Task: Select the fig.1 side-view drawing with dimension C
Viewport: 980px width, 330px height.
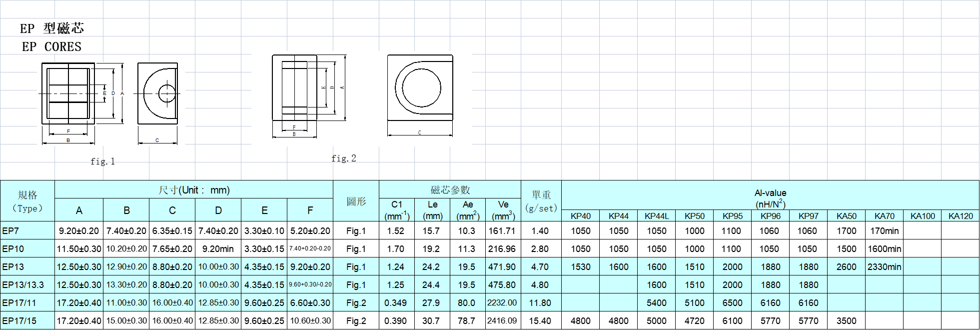Action: (x=158, y=103)
